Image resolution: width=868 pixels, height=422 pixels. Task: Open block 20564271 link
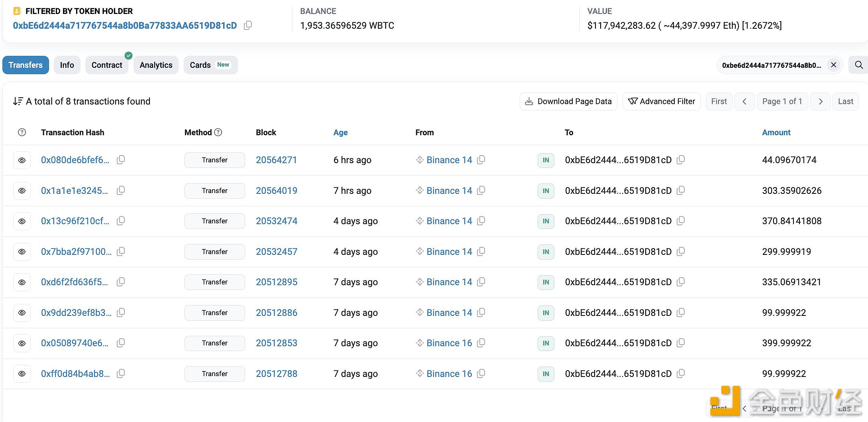pos(276,160)
